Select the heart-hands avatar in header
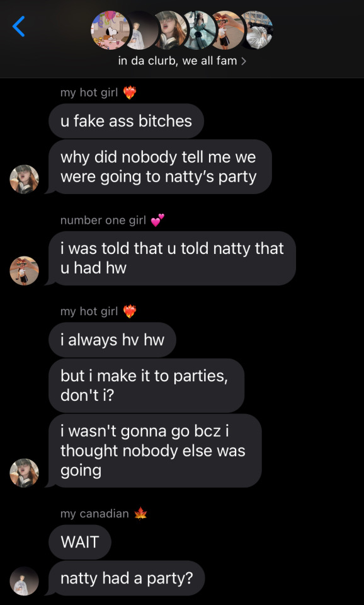Viewport: 364px width, 605px height. 226,30
